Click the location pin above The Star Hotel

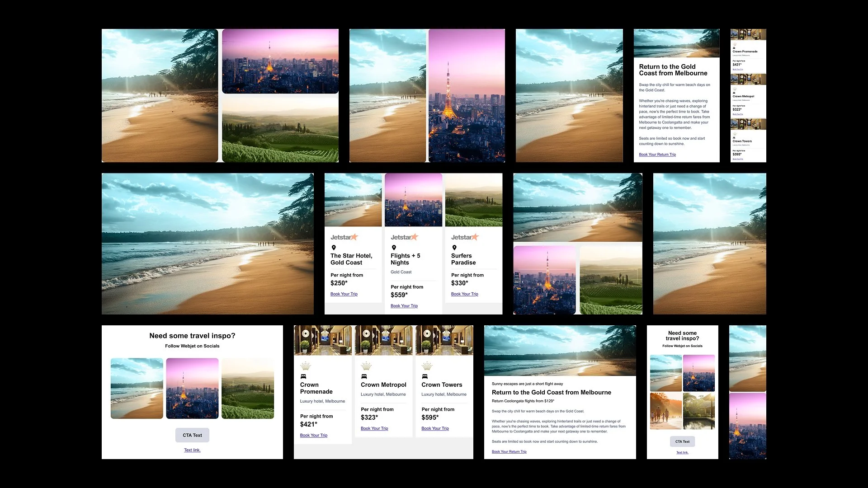pyautogui.click(x=334, y=248)
